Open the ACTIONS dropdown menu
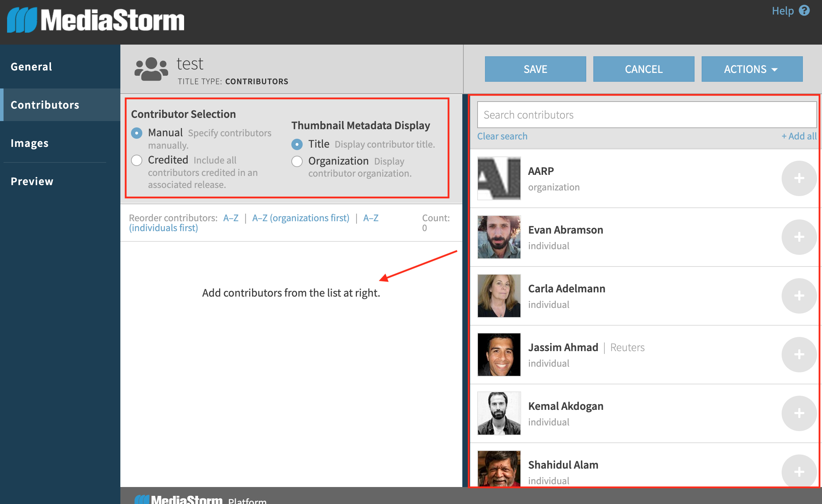 point(752,69)
